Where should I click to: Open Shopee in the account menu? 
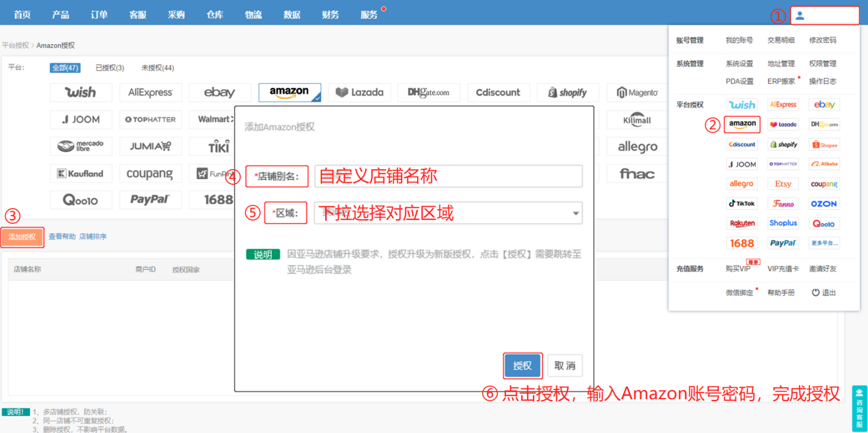coord(824,145)
